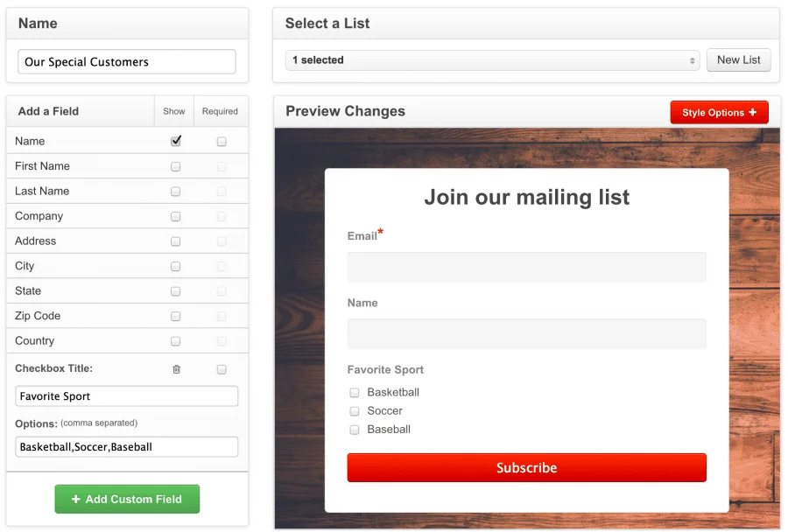
Task: Uncheck Show for the Name field
Action: [174, 140]
